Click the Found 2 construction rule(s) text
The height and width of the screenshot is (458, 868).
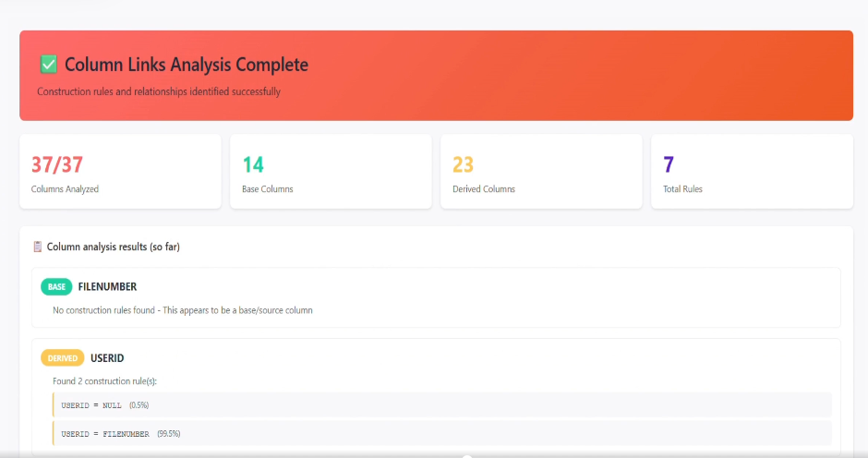click(x=104, y=381)
